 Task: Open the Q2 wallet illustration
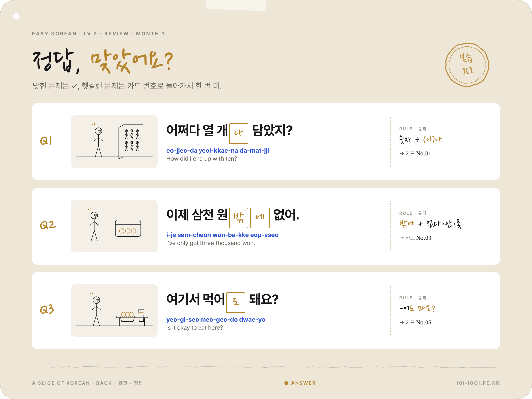click(x=114, y=226)
